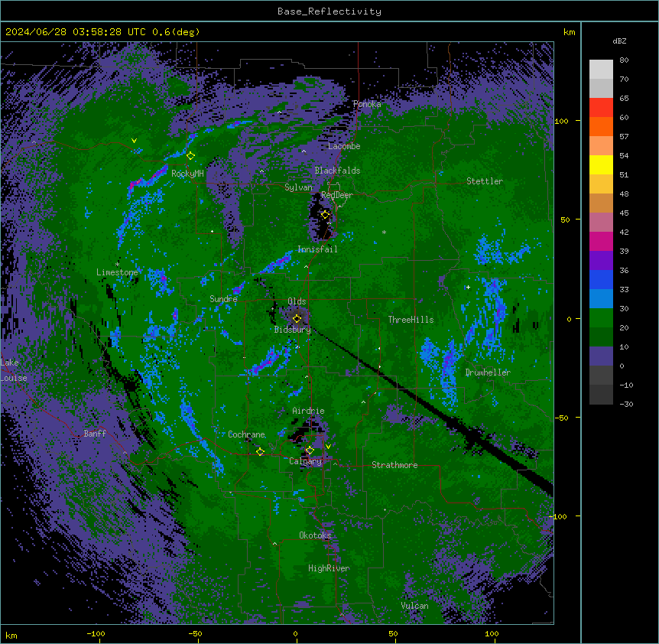Click the RockyMH label on the map

[187, 173]
